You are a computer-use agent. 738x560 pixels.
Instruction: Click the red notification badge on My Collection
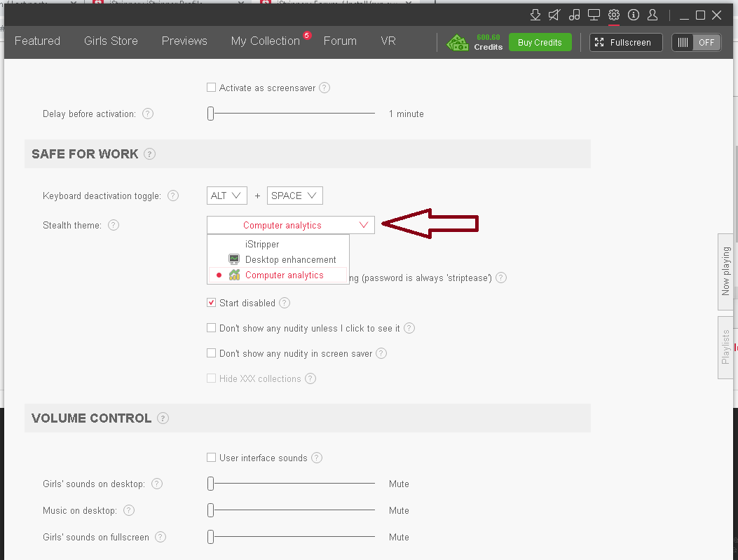pos(307,35)
